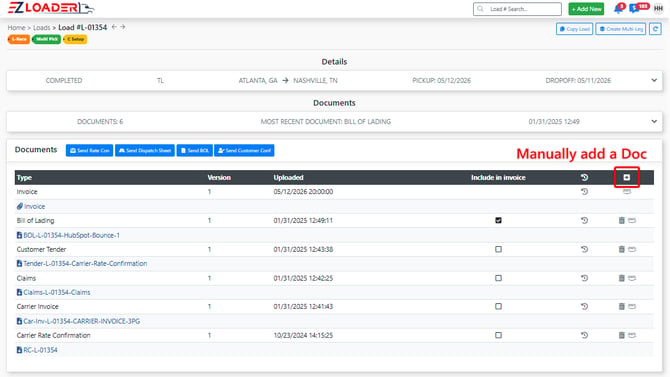View history for the Claims row

coord(585,278)
